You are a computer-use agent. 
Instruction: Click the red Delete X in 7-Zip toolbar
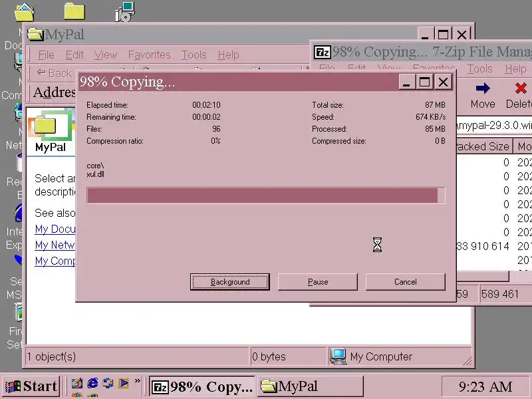(521, 88)
